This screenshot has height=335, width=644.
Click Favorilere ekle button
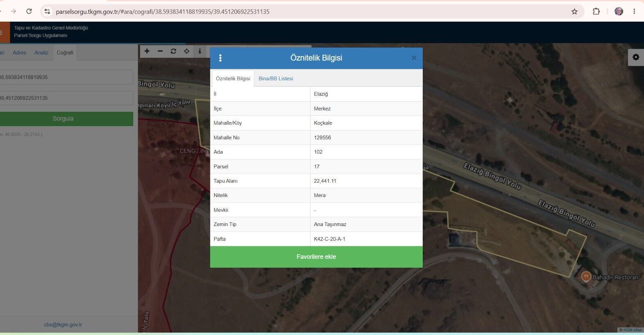tap(316, 257)
